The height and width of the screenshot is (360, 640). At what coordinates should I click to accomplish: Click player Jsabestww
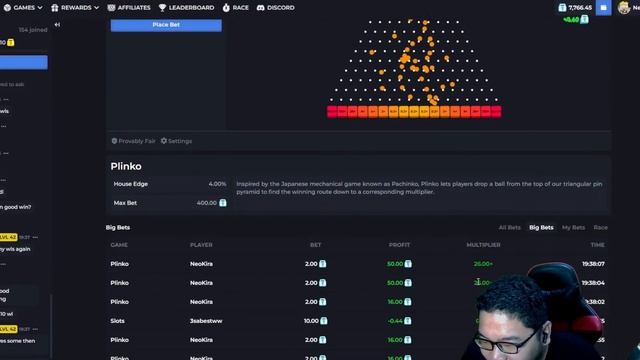click(x=206, y=321)
